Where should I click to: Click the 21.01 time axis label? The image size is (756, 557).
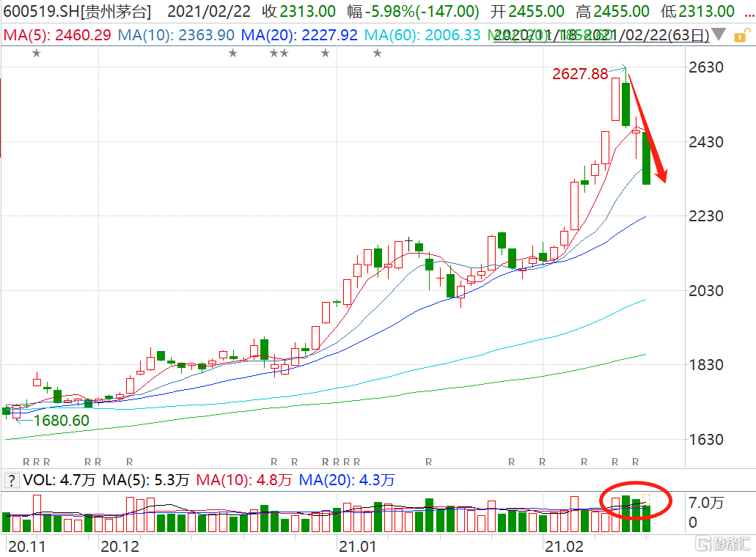point(357,547)
